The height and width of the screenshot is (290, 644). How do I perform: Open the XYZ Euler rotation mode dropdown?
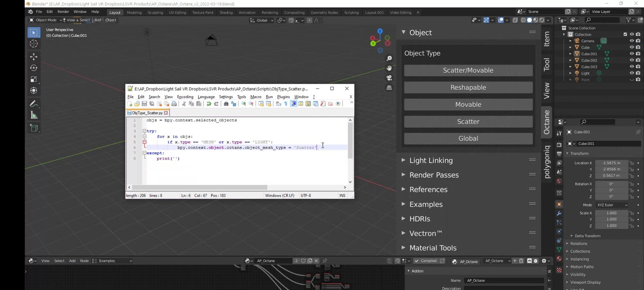[612, 205]
